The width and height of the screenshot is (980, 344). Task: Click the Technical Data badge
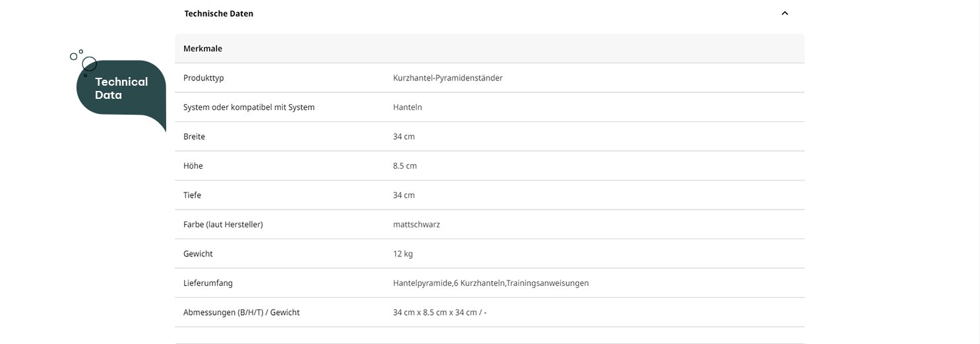pos(121,88)
